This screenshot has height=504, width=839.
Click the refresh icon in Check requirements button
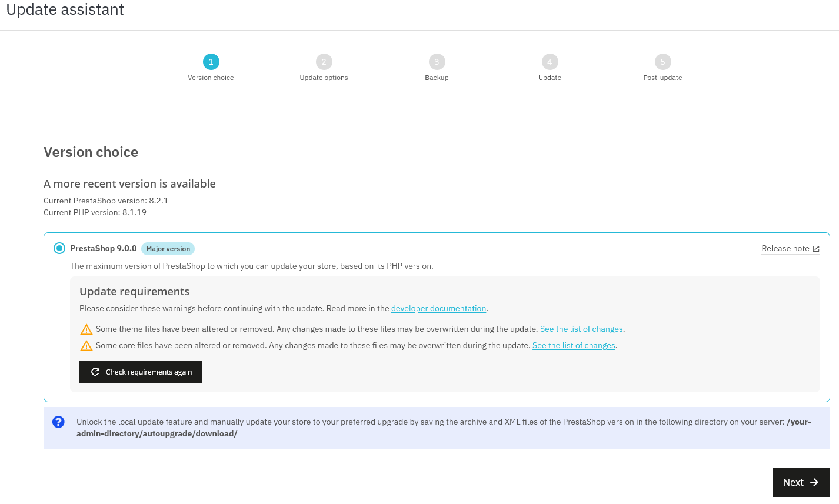tap(95, 372)
